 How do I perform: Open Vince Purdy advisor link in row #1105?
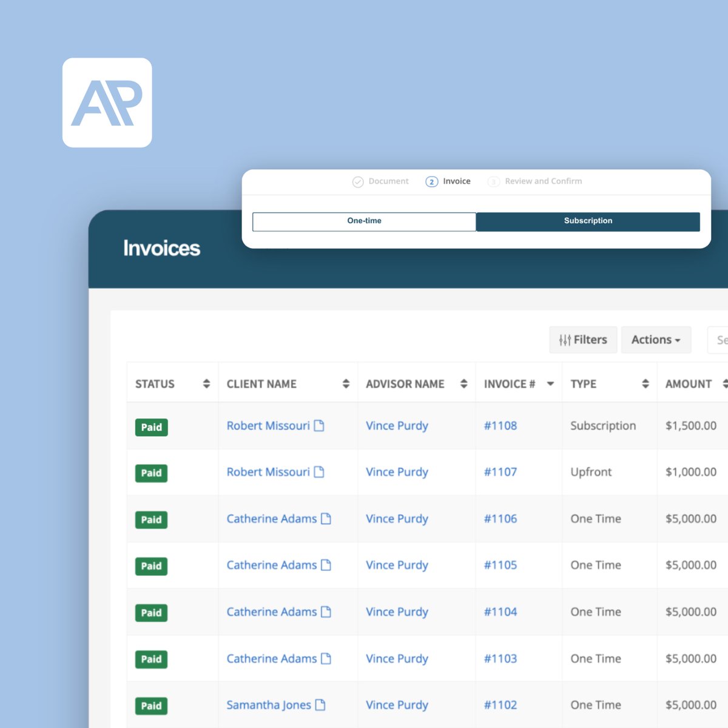397,565
